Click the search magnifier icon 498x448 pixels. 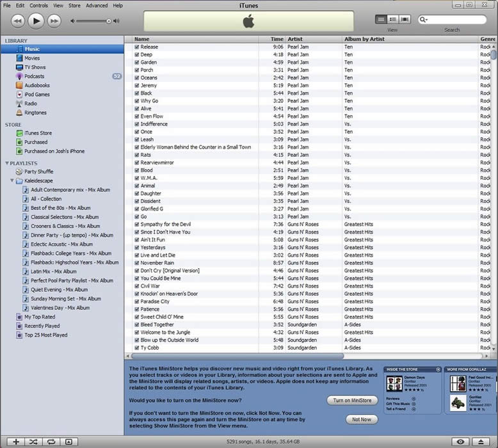pos(423,20)
